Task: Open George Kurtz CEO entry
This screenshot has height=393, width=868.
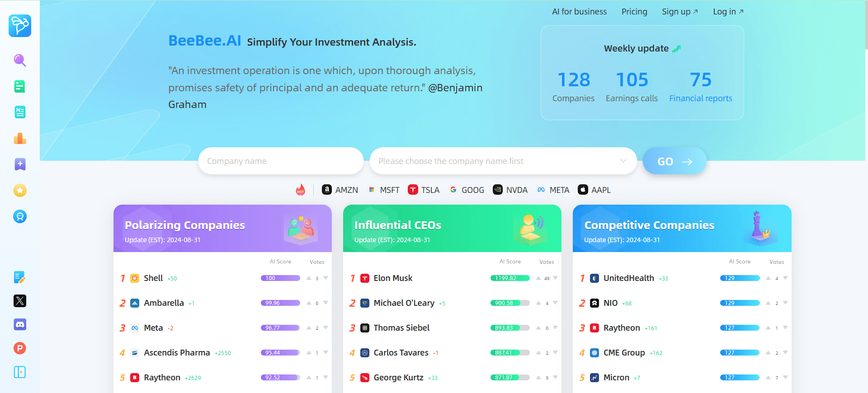Action: point(398,377)
